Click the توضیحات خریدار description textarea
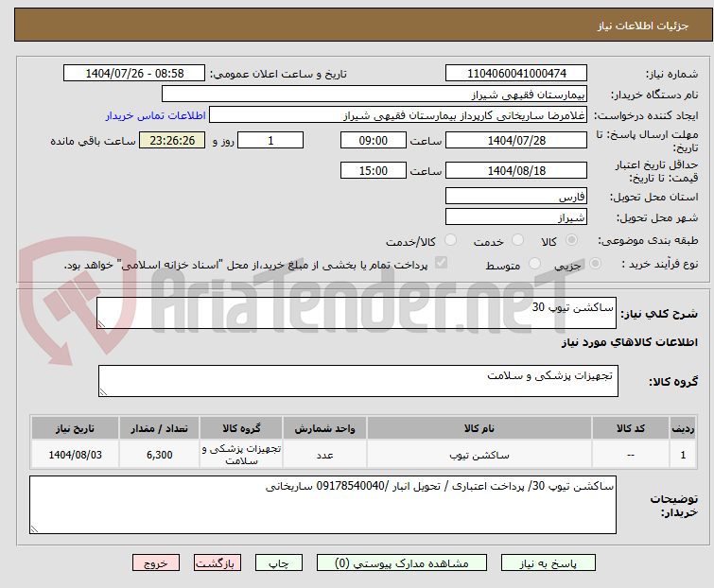Image resolution: width=714 pixels, height=588 pixels. (x=322, y=505)
